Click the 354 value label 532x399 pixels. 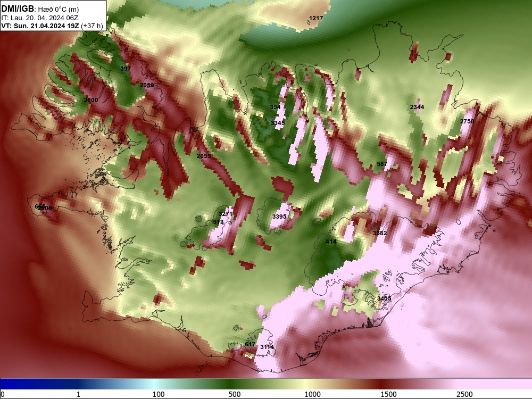(x=275, y=107)
